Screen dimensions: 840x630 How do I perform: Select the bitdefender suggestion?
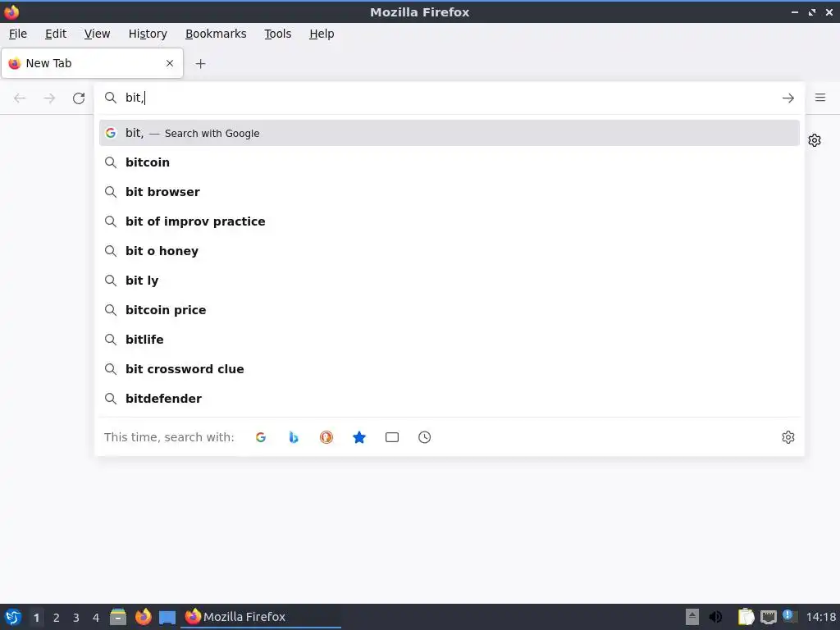[449, 399]
